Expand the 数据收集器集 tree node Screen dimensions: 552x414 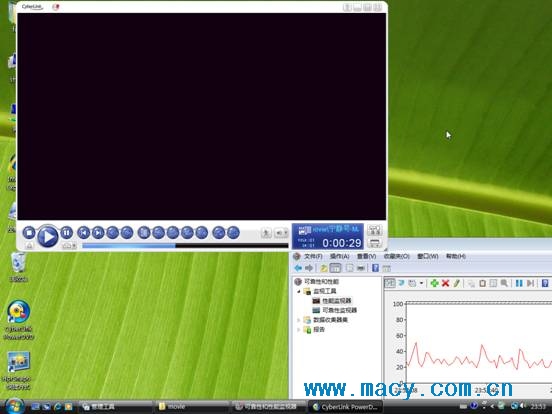coord(299,320)
